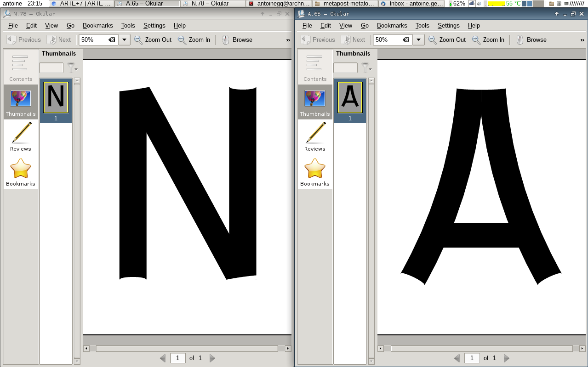Expand toolbar overflow chevron in A.65 window

582,40
